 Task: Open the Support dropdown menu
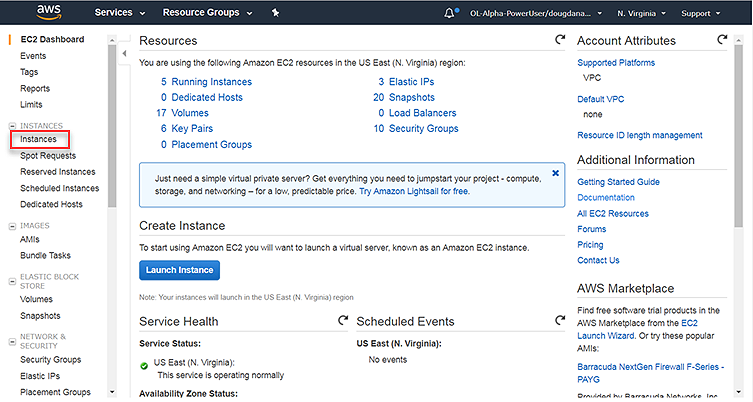point(701,13)
